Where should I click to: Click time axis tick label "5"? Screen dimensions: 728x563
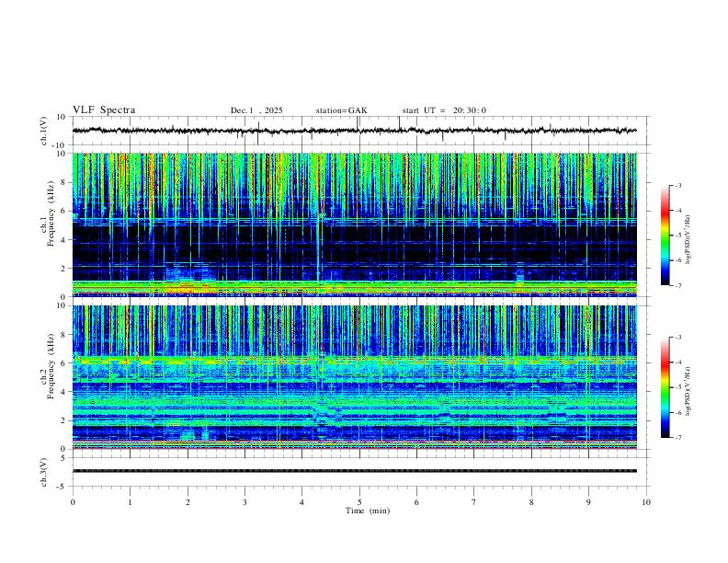359,502
